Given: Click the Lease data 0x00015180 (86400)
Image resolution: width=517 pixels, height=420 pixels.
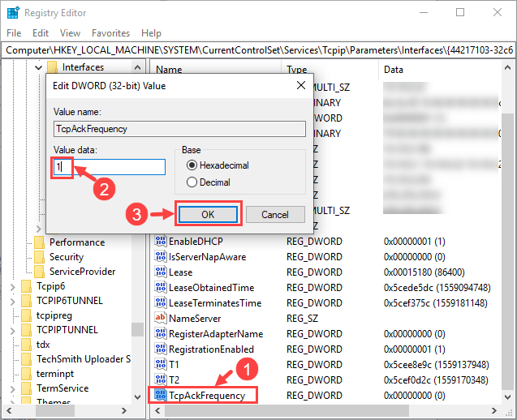Looking at the screenshot, I should (x=424, y=272).
